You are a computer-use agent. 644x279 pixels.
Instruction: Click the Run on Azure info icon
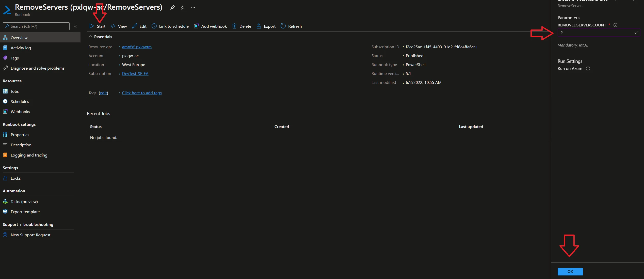point(588,68)
